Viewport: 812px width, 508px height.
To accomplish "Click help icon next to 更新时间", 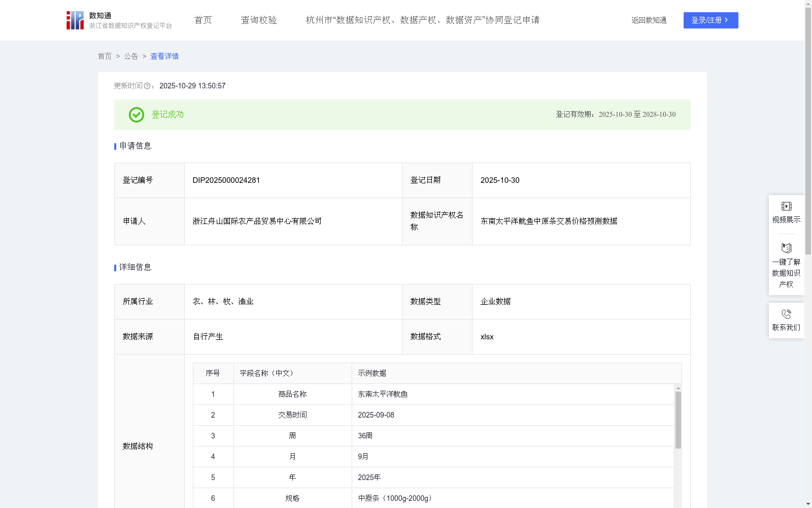I will 147,86.
